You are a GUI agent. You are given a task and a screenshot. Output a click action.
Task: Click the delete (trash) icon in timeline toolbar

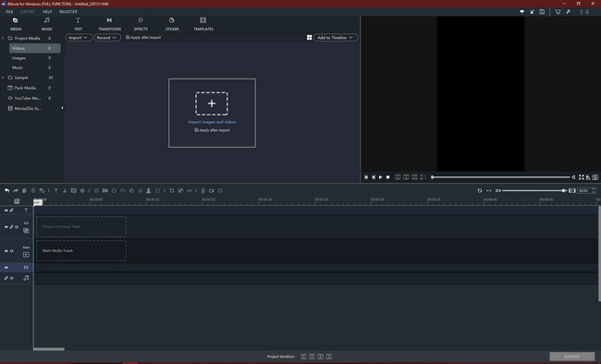33,190
